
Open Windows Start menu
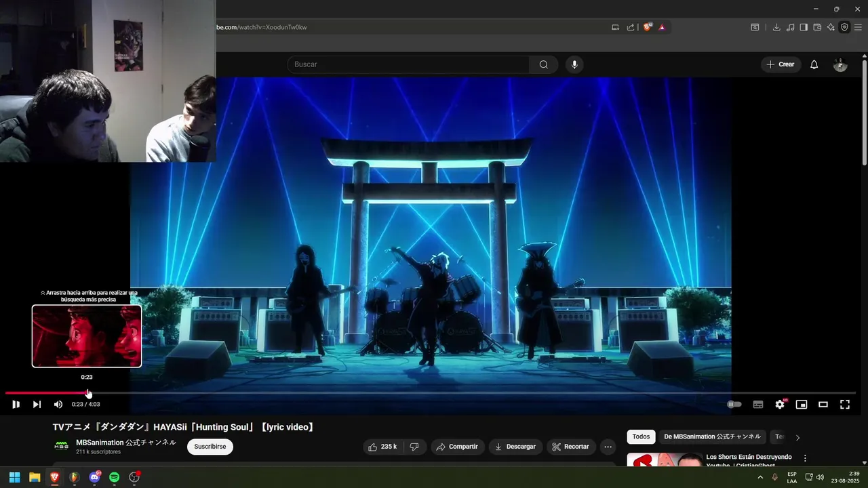[14, 477]
